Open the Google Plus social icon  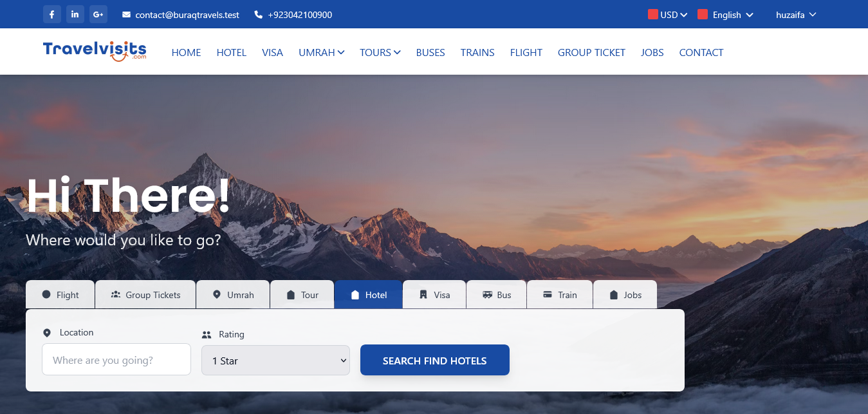pos(98,14)
